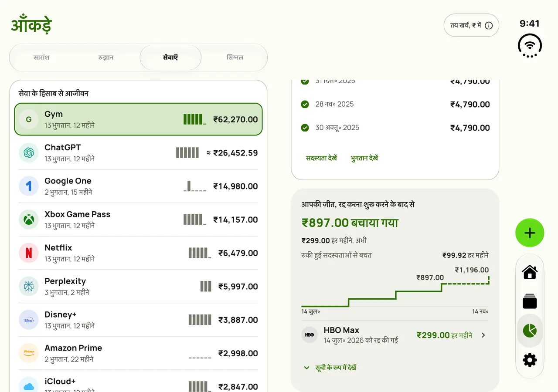Click the paid check mark for 28 नव॰ 2025
558x392 pixels.
point(305,104)
